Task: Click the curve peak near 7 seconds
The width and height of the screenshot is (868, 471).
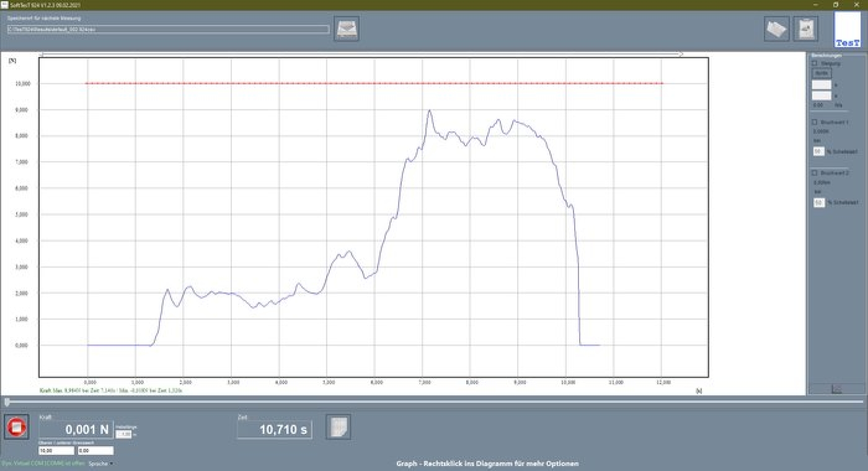Action: coord(429,110)
